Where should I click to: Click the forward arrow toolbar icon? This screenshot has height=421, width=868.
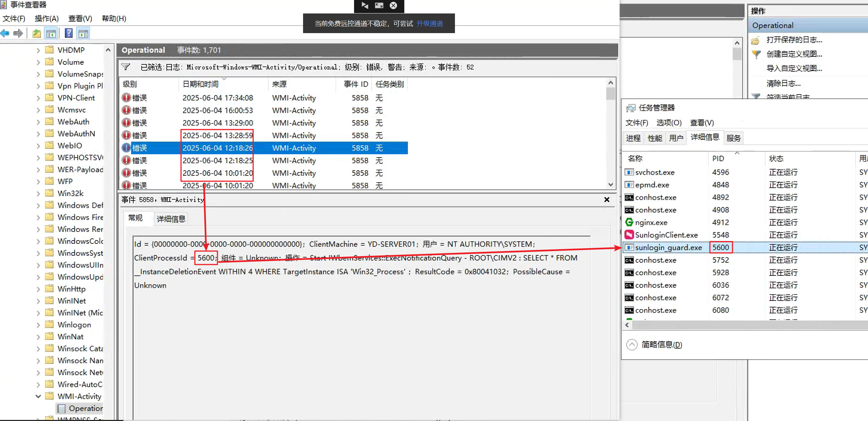[x=18, y=33]
